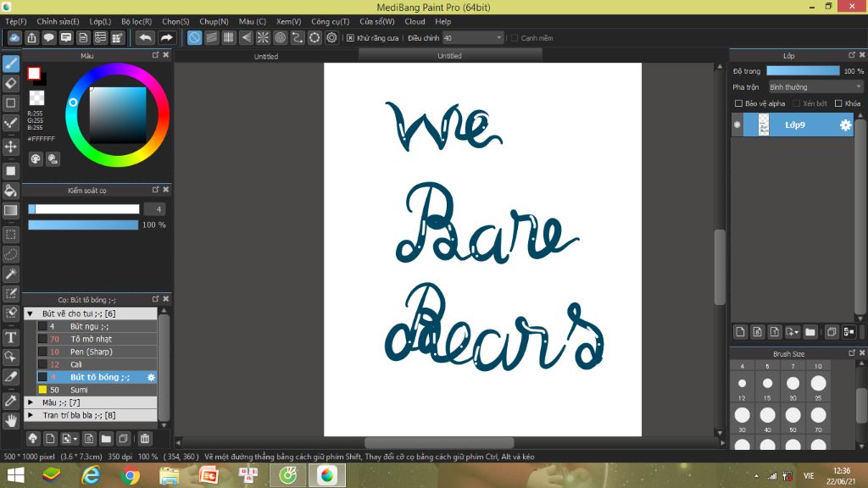868x488 pixels.
Task: Toggle Canh mềm checkbox
Action: [515, 38]
